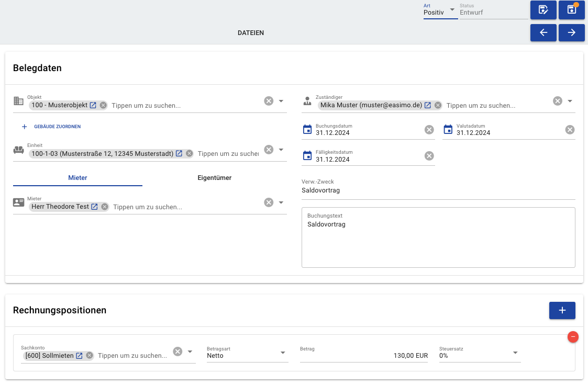588x385 pixels.
Task: Click the Valutadatum date value 31.12.2024
Action: (x=473, y=133)
